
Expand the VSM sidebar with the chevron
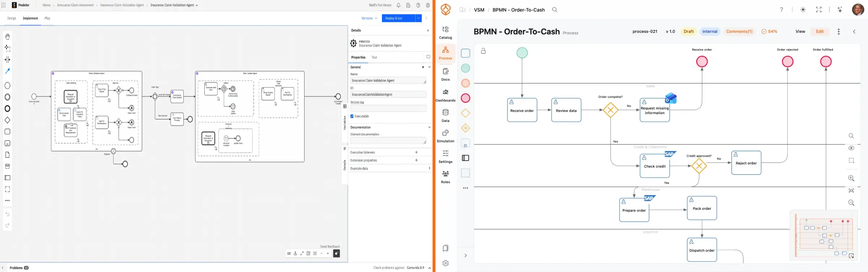[465, 255]
